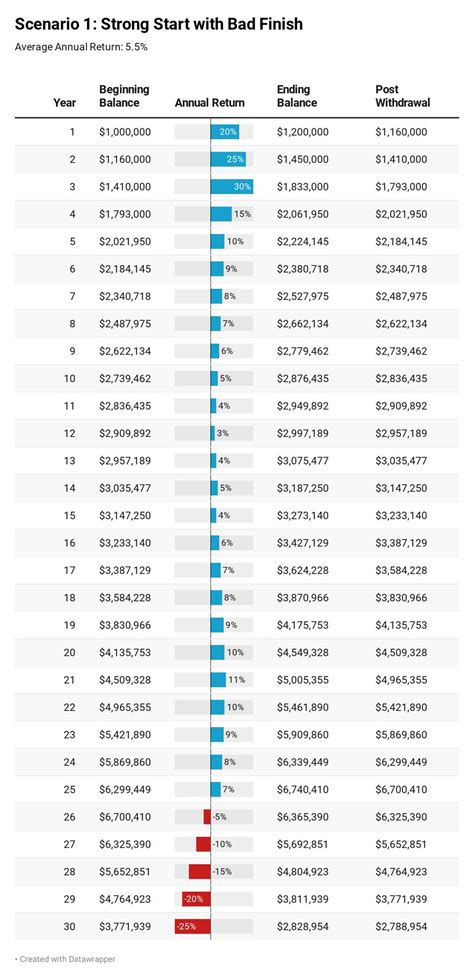Screen dimensions: 474x979
Task: Click the Annual Return column header
Action: (210, 102)
